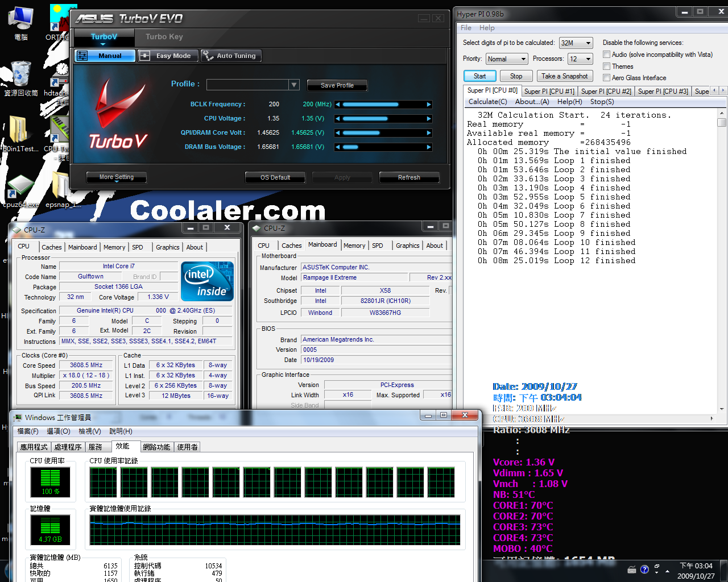Click Save Profile in TurboV
This screenshot has height=582, width=728.
(x=337, y=85)
